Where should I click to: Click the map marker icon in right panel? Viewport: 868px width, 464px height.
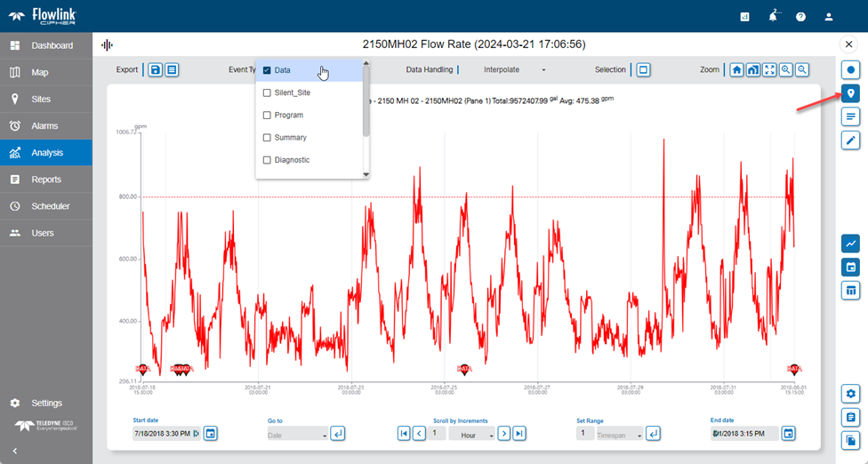point(851,93)
